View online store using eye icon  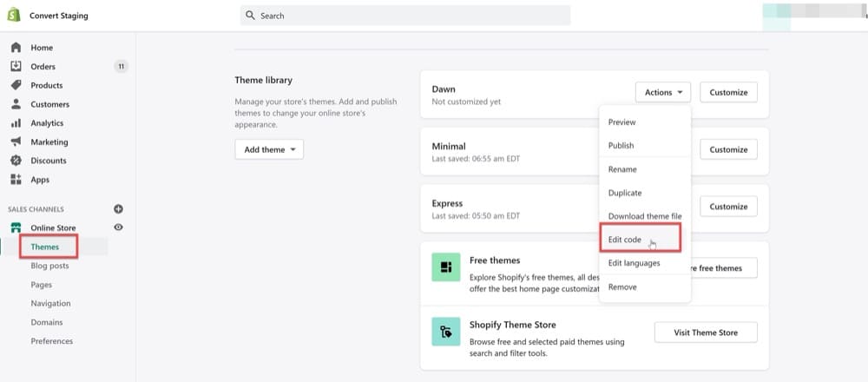pos(119,227)
